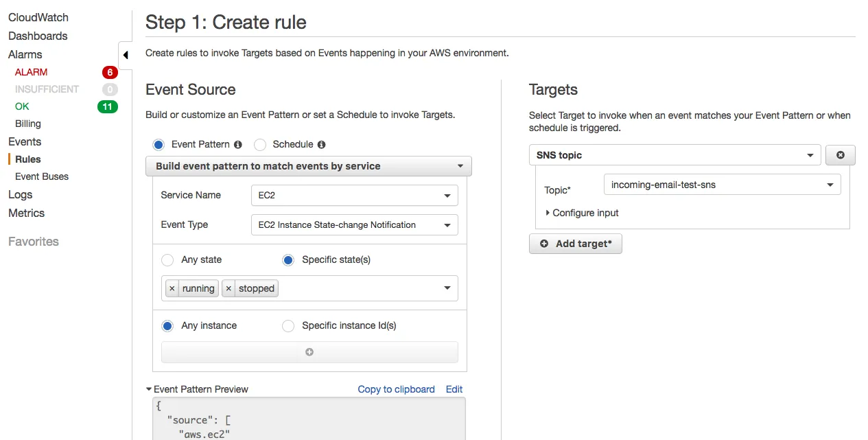The height and width of the screenshot is (440, 868).
Task: Click plus icon to add instance ID
Action: point(309,352)
